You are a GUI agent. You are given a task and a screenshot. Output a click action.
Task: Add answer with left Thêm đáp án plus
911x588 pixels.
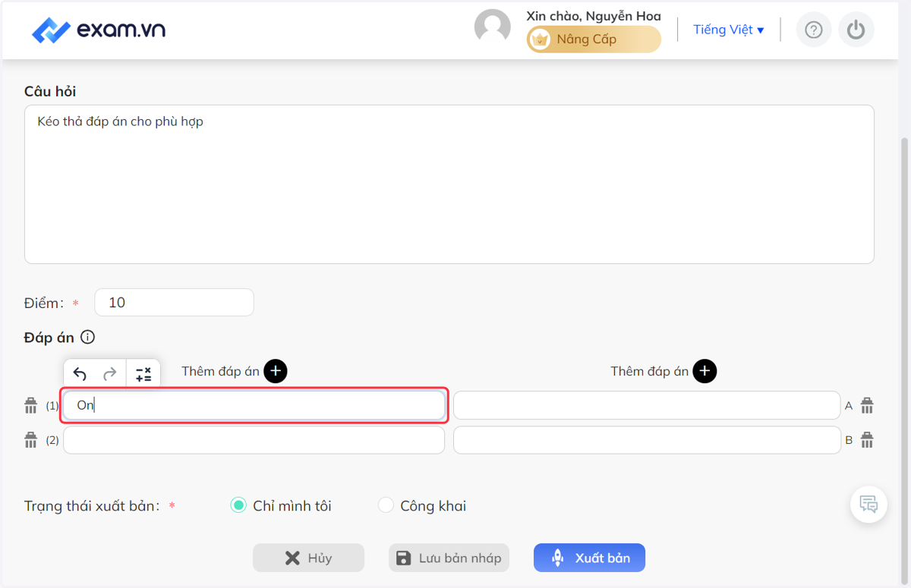(276, 371)
